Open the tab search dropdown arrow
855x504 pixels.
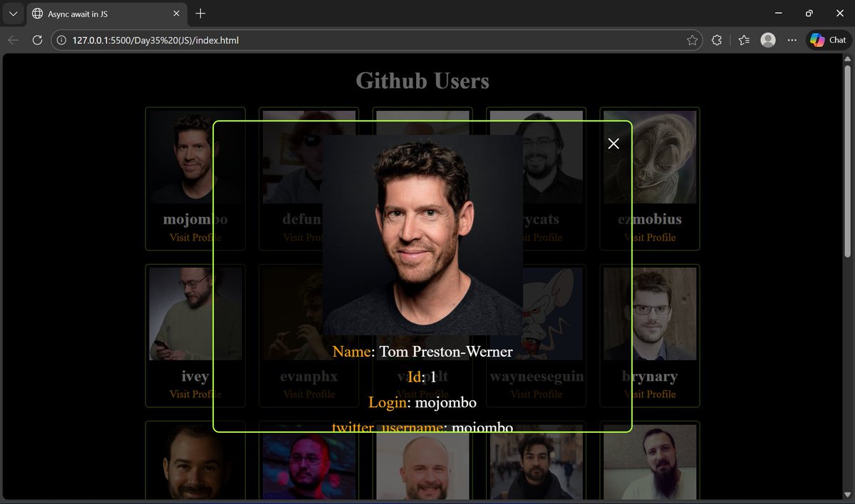point(13,14)
